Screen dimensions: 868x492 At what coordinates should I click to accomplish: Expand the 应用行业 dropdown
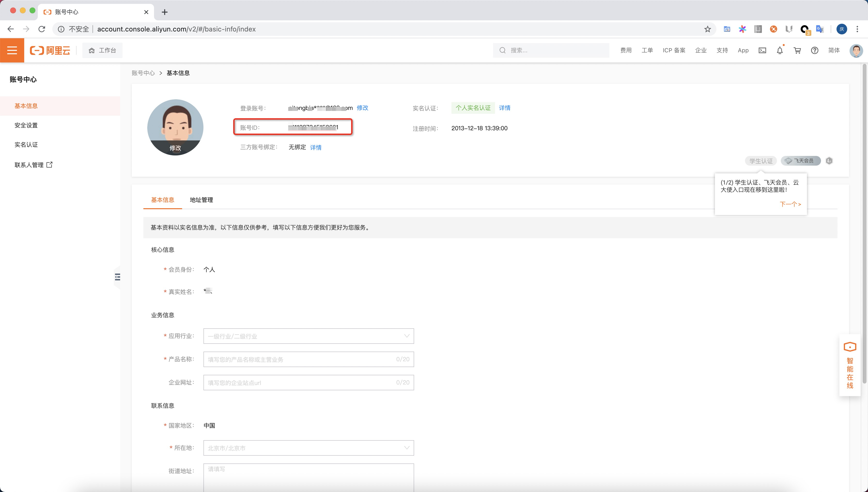309,336
